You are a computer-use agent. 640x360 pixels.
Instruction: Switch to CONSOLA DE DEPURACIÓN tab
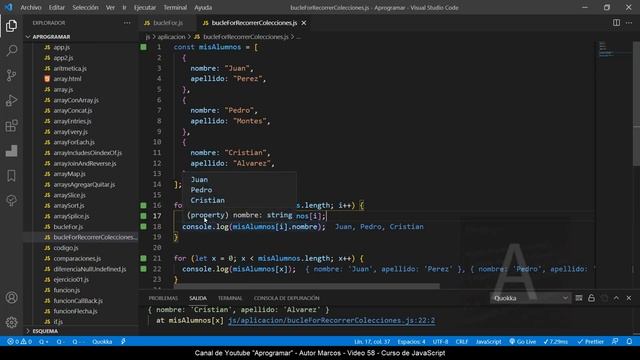click(287, 298)
